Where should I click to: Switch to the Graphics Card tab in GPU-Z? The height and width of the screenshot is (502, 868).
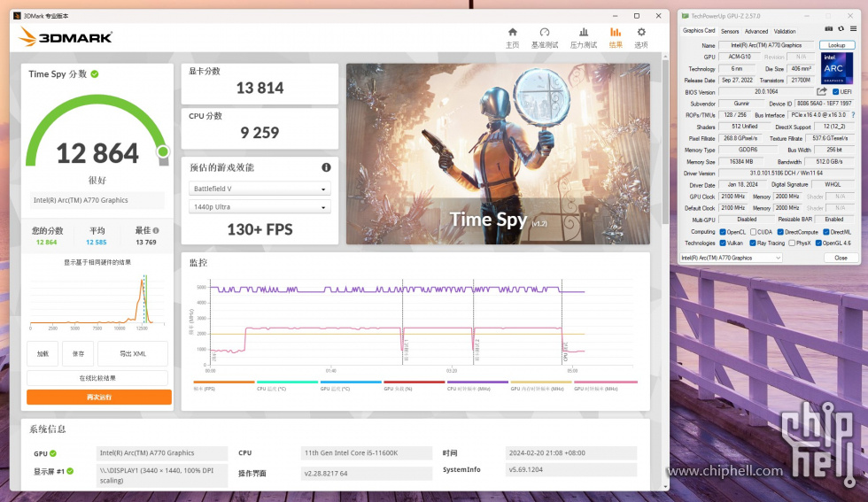699,31
